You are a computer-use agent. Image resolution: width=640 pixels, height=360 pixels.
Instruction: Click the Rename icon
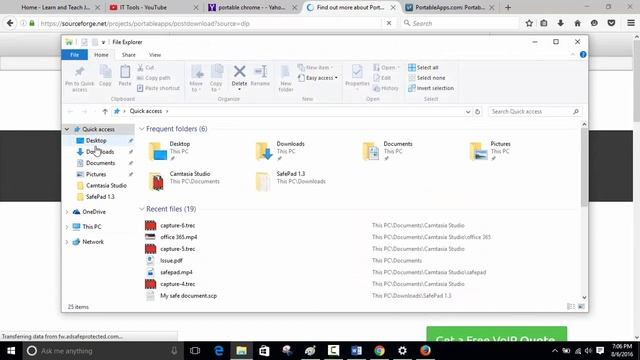[x=260, y=72]
